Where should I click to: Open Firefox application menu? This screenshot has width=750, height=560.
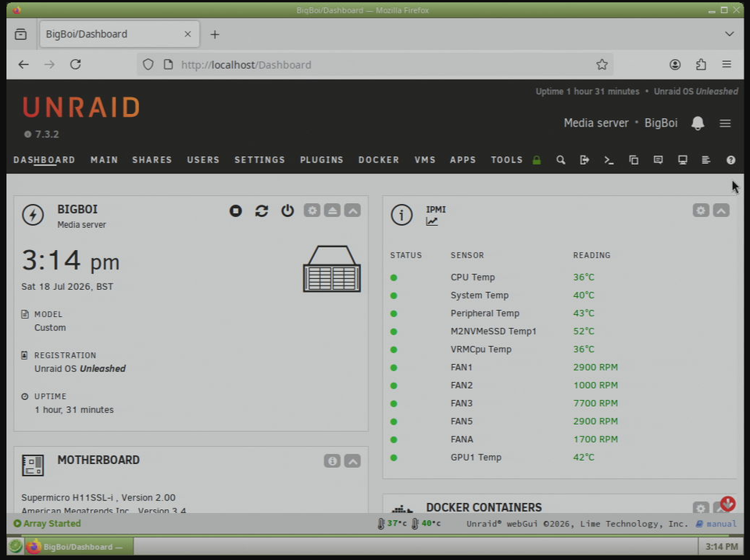[x=727, y=65]
